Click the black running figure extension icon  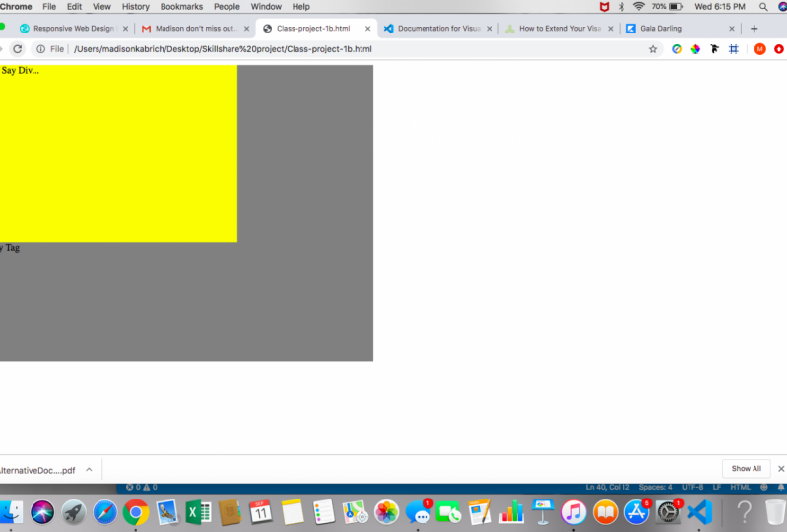[x=714, y=49]
